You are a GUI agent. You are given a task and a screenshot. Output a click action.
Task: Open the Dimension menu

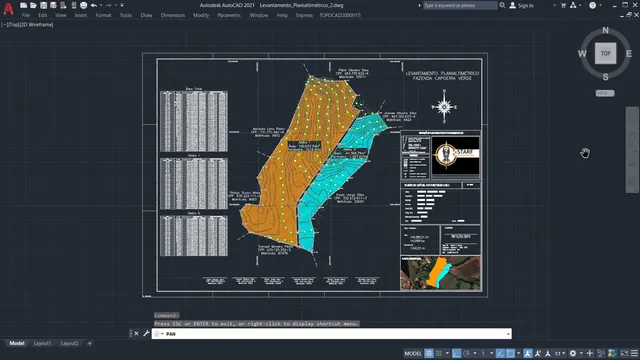(173, 15)
